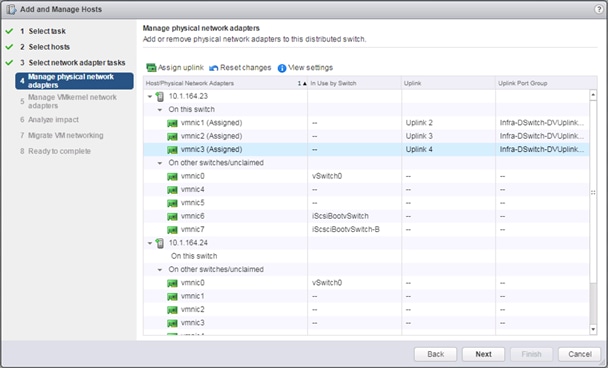Viewport: 608px width, 368px height.
Task: Click the Cancel button
Action: click(579, 354)
